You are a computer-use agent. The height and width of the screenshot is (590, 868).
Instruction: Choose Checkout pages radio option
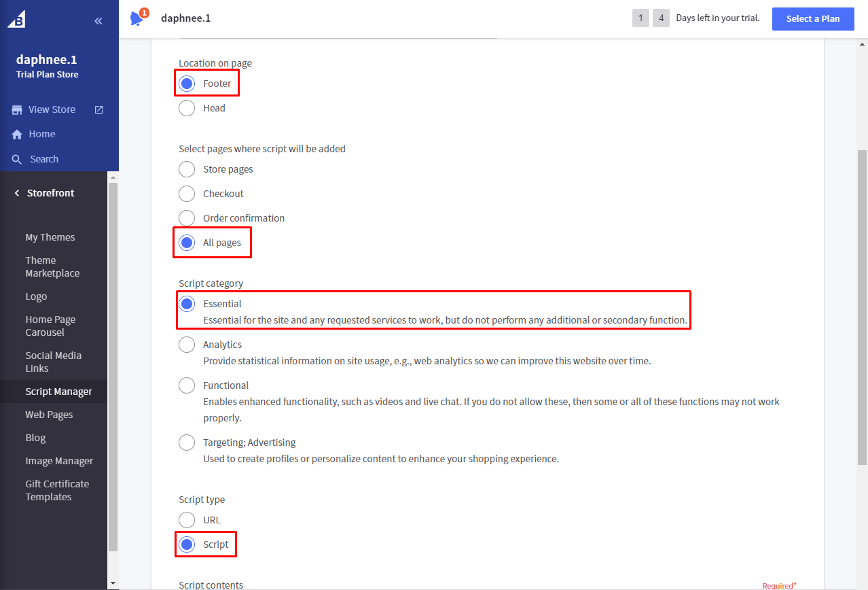click(x=187, y=194)
